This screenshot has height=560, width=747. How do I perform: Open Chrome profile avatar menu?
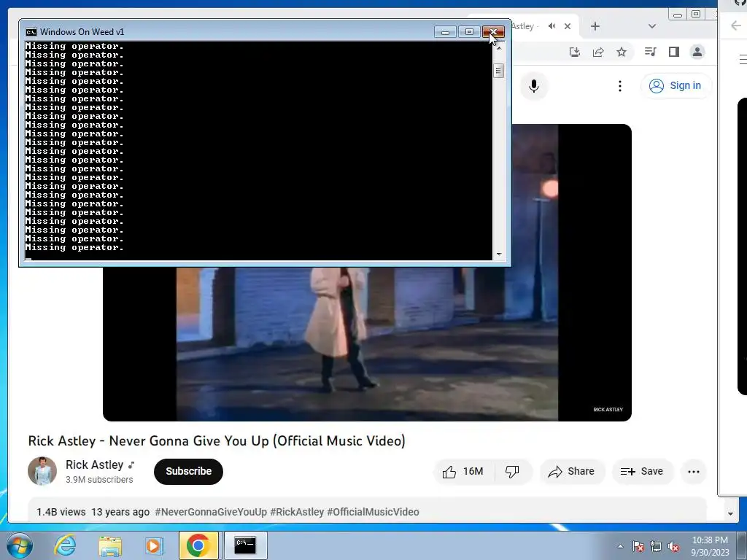point(697,52)
